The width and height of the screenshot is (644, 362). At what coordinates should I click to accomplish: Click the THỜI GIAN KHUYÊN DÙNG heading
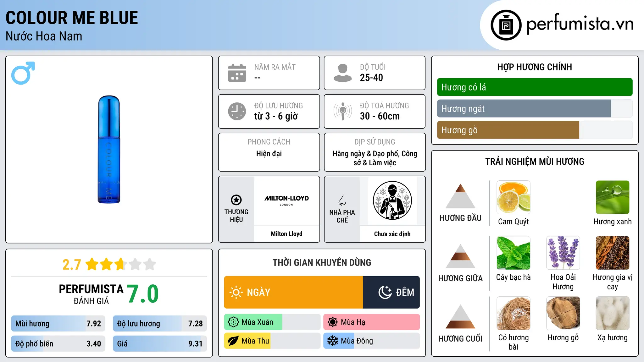point(322,262)
